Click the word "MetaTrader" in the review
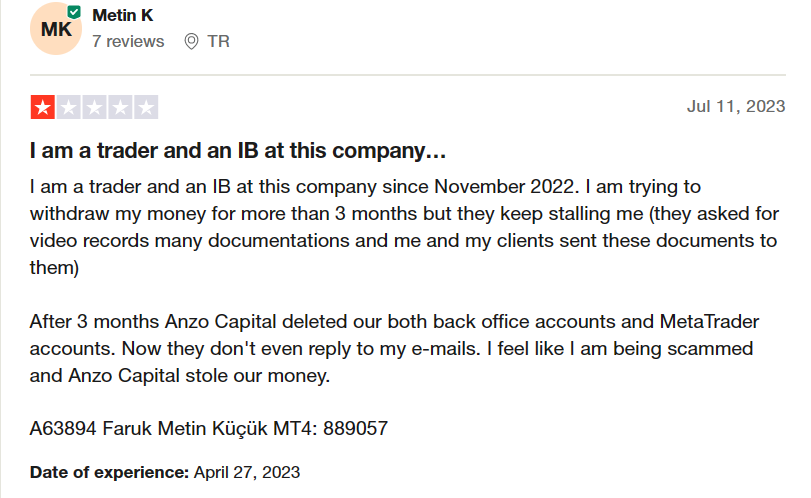Screen dimensions: 811x498 (709, 322)
